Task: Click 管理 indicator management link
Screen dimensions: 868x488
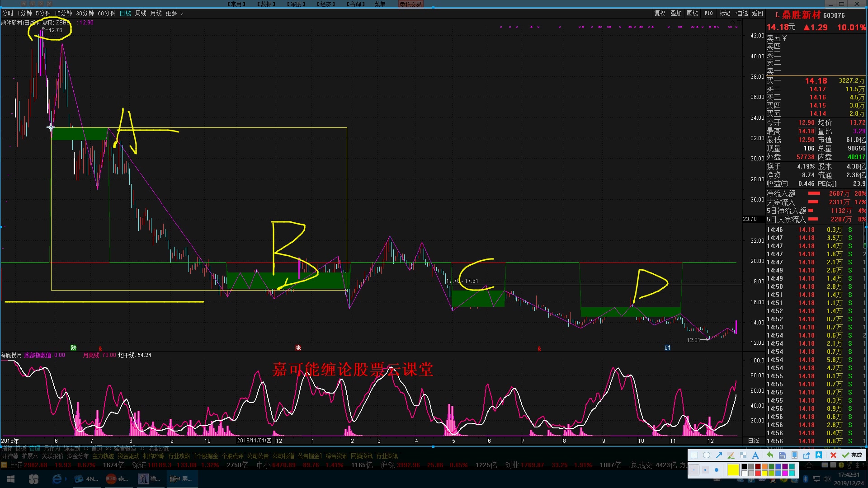Action: 35,448
